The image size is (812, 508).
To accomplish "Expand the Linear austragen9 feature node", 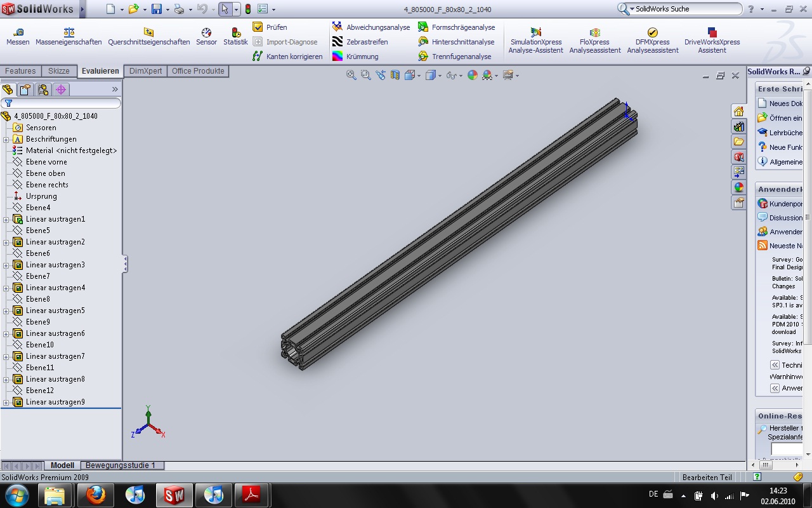I will coord(6,403).
